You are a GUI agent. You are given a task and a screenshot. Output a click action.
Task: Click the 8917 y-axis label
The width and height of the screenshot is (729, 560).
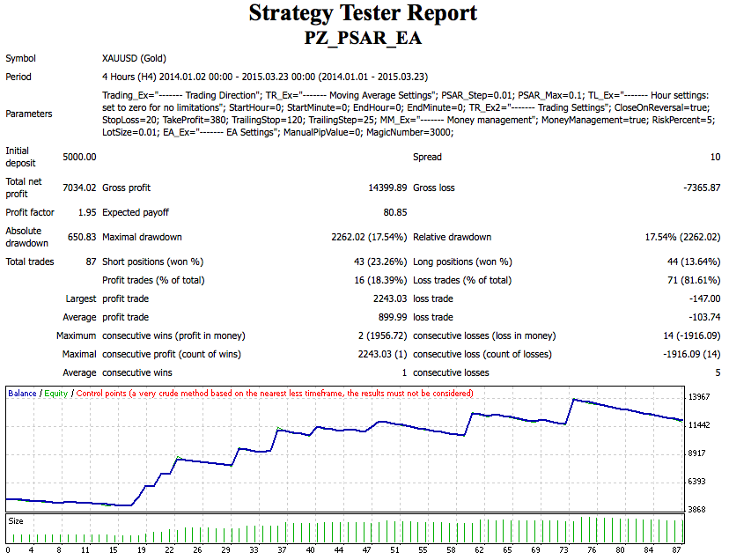tap(697, 453)
